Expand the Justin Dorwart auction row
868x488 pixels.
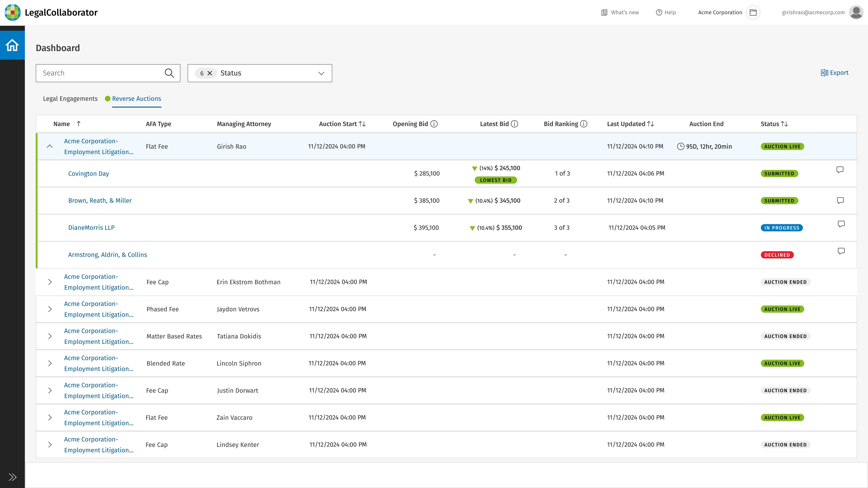pyautogui.click(x=50, y=390)
